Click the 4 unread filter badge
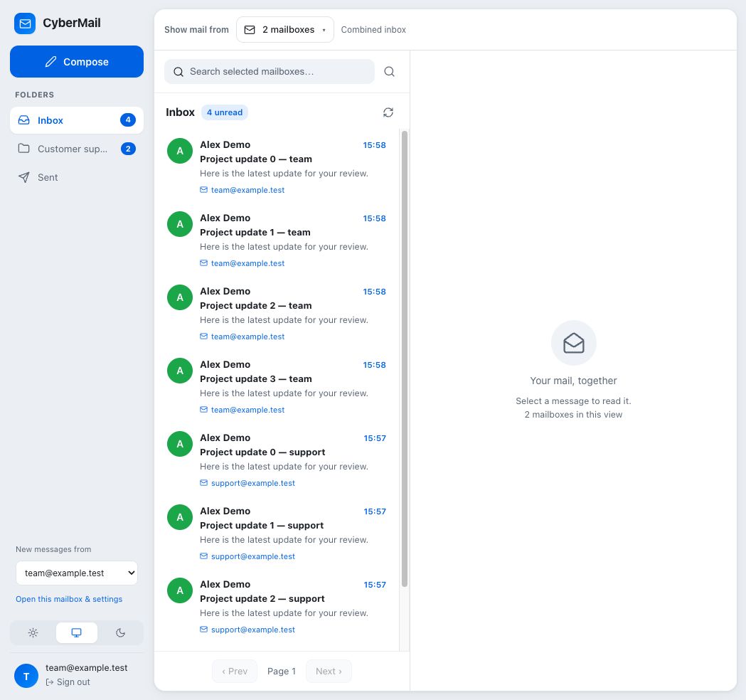This screenshot has width=746, height=700. coord(225,112)
